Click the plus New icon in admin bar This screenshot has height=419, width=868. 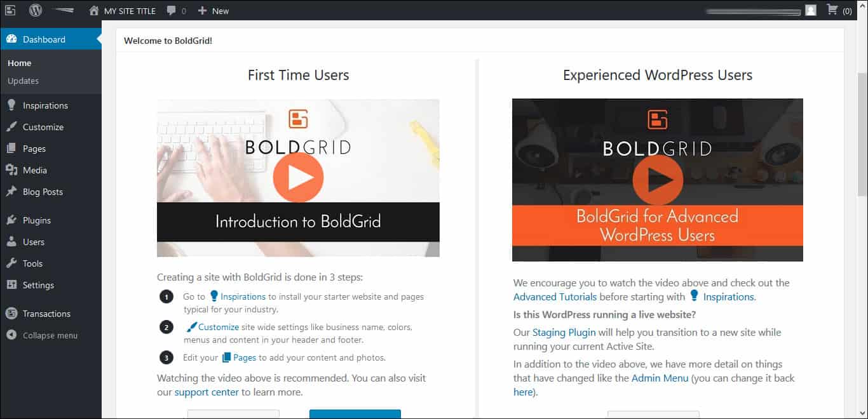(202, 11)
